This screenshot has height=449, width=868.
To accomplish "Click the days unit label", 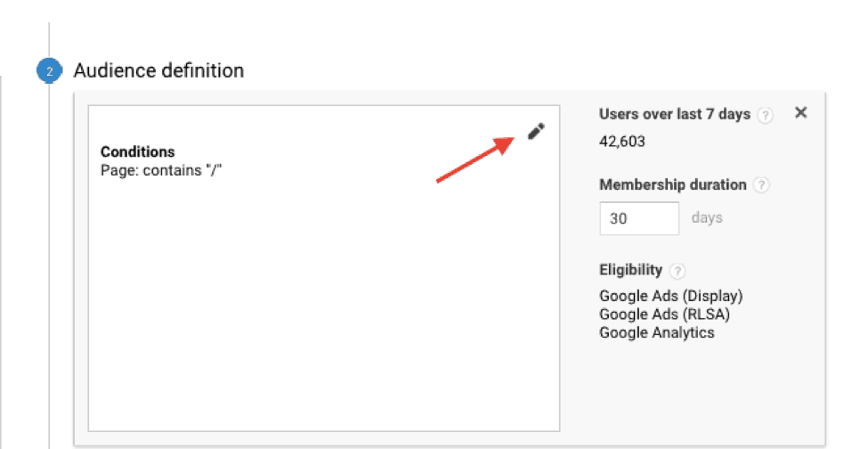I will (x=707, y=218).
